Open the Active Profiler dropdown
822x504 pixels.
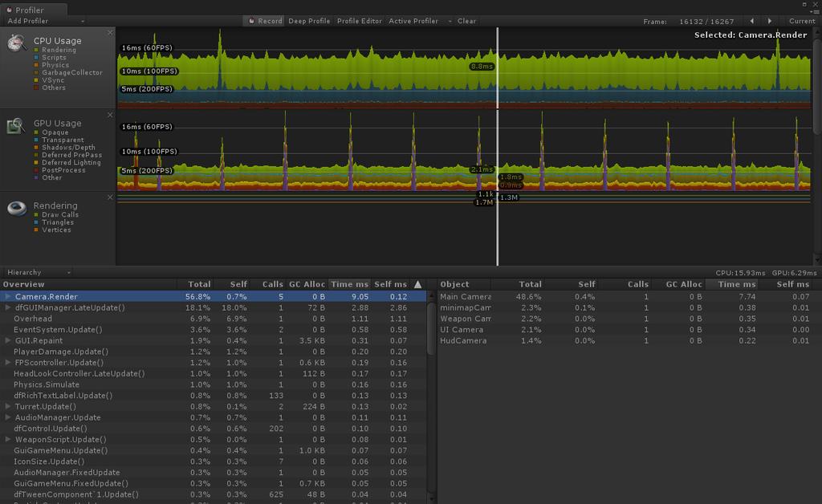click(x=419, y=21)
